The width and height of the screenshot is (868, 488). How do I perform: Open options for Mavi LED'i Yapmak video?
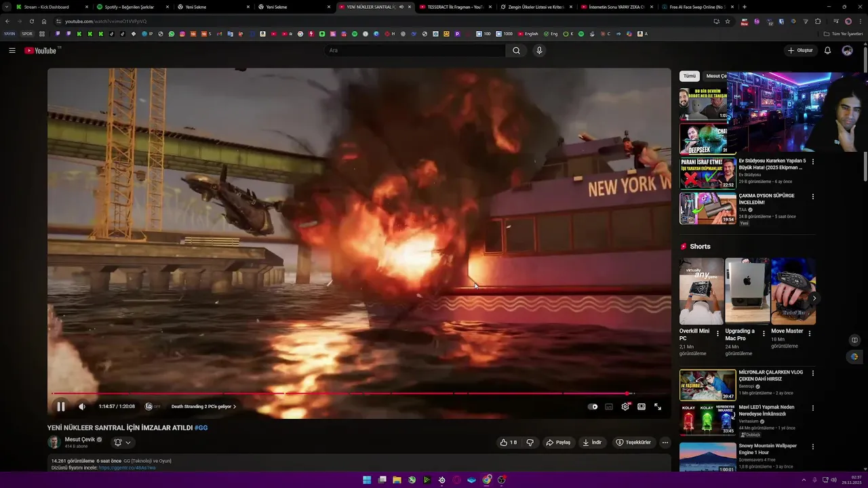(813, 409)
